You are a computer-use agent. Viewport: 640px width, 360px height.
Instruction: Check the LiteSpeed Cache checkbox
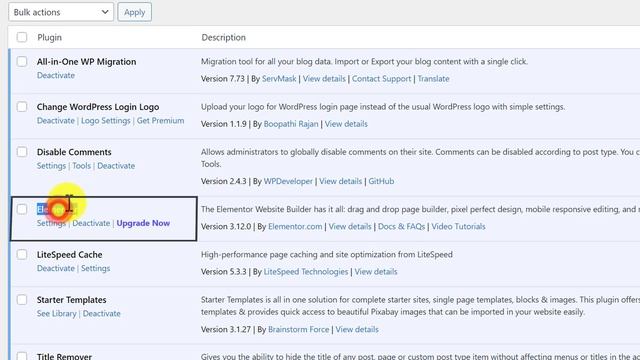22,255
